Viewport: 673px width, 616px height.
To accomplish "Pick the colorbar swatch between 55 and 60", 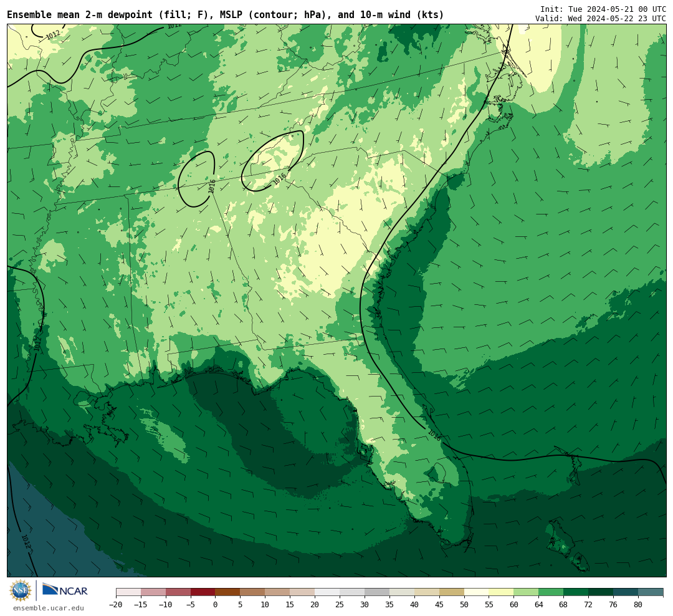I will tap(502, 592).
